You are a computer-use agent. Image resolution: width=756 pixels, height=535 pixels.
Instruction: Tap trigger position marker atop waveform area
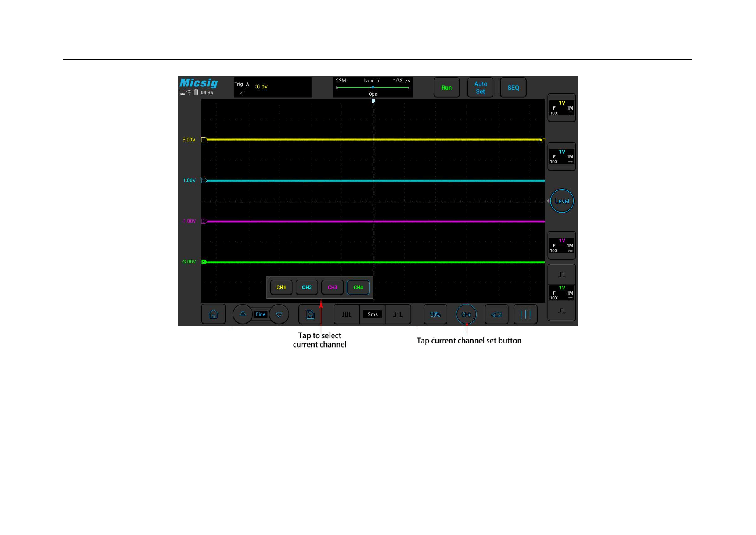(x=373, y=101)
